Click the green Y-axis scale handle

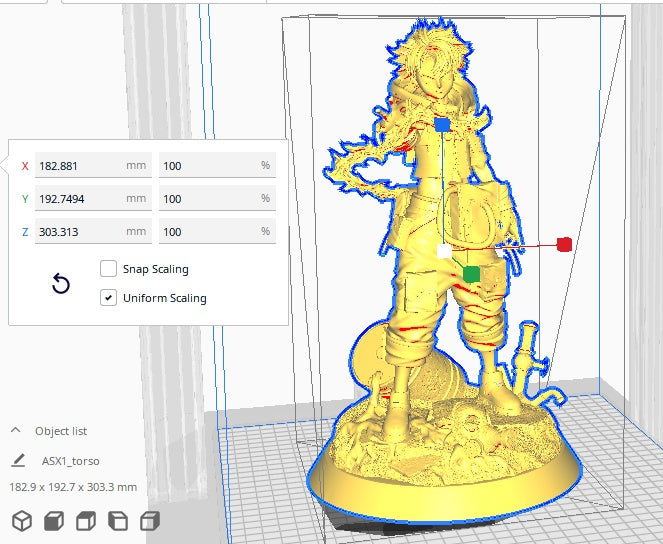[471, 273]
